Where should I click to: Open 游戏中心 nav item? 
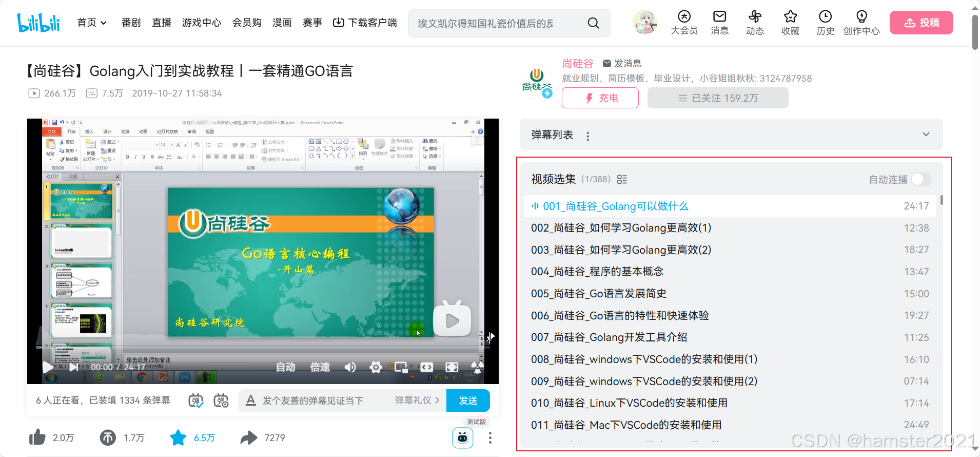click(202, 23)
